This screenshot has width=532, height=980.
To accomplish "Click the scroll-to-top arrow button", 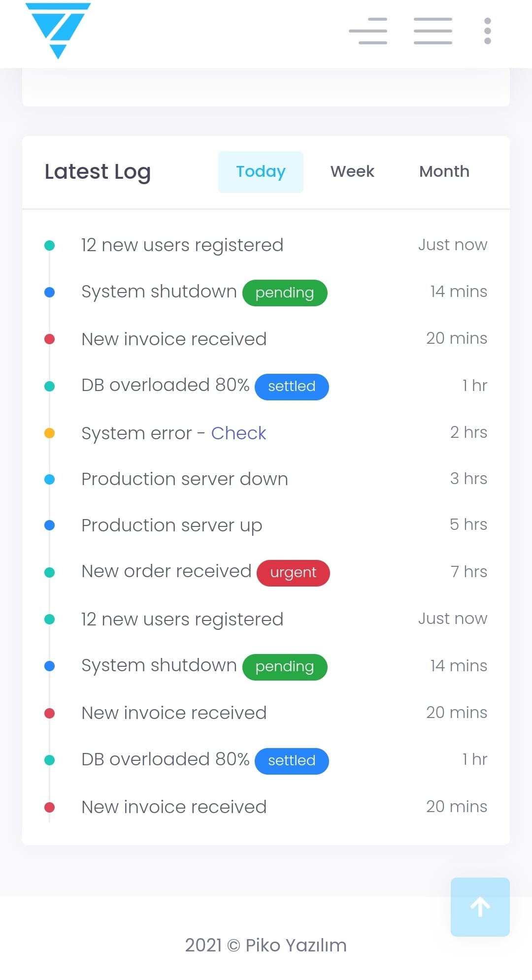I will pyautogui.click(x=480, y=907).
